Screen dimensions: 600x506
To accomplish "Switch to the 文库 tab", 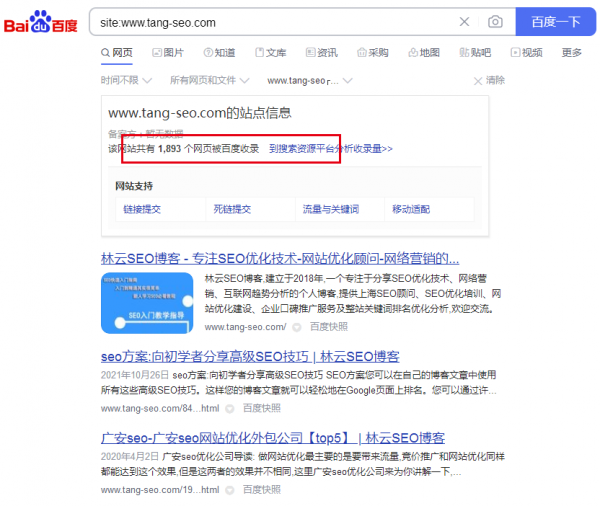I will (x=271, y=52).
